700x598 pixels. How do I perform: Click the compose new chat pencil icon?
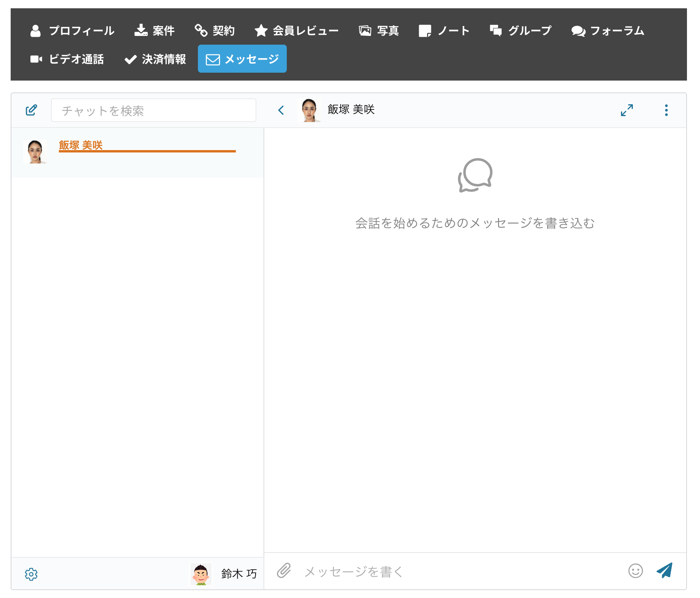tap(31, 110)
